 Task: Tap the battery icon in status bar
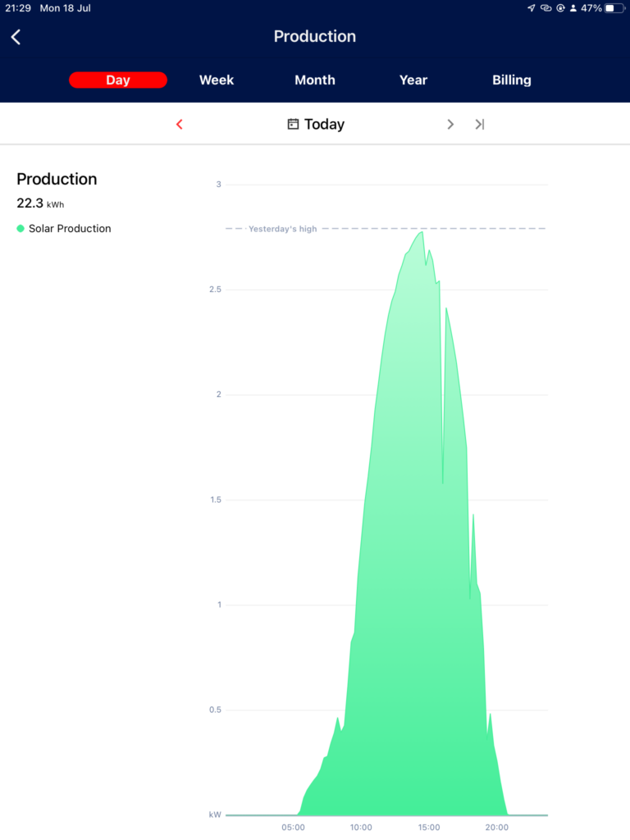pos(614,8)
